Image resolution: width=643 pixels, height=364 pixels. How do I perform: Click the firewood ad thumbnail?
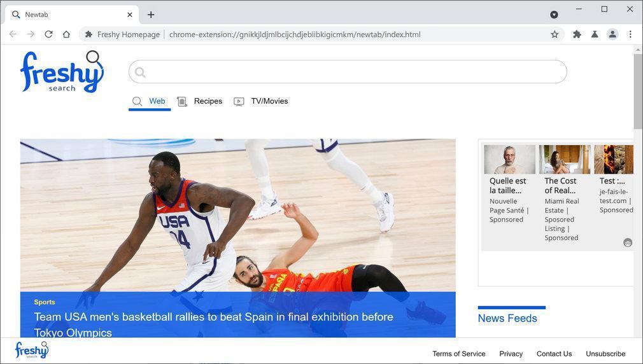(x=614, y=160)
